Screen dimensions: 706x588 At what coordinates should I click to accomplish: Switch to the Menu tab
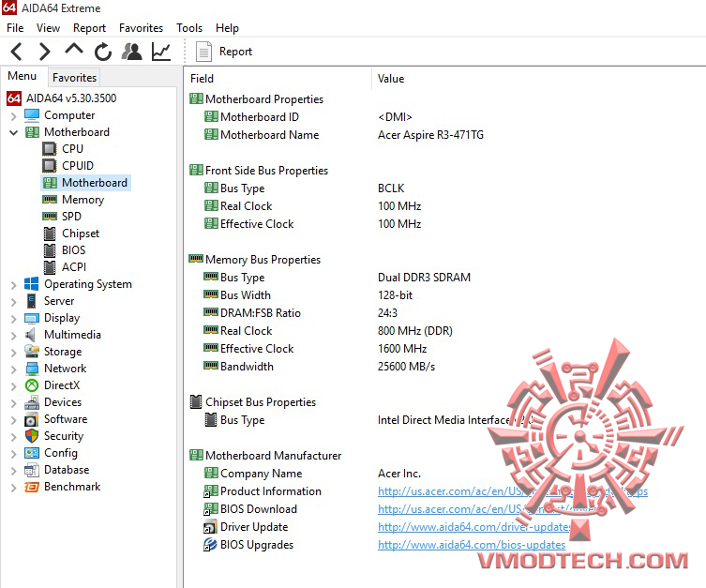click(23, 76)
